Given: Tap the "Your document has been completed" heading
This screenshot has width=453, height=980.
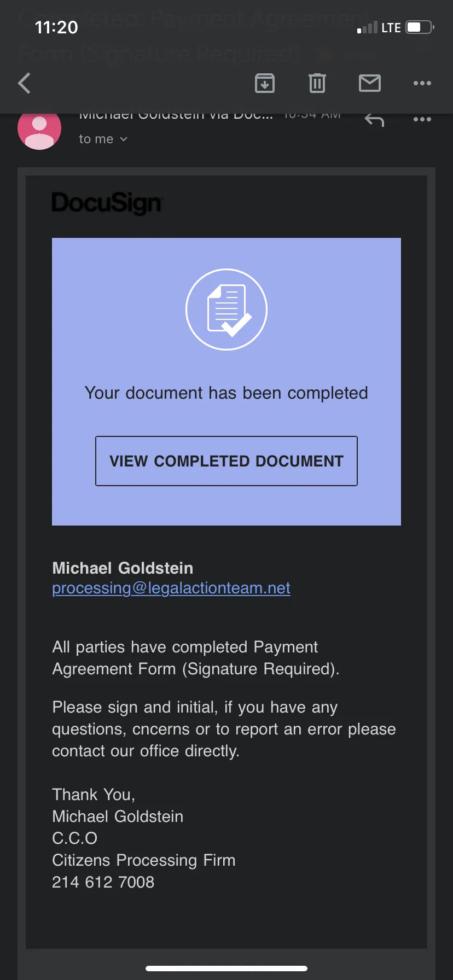Looking at the screenshot, I should click(x=226, y=393).
